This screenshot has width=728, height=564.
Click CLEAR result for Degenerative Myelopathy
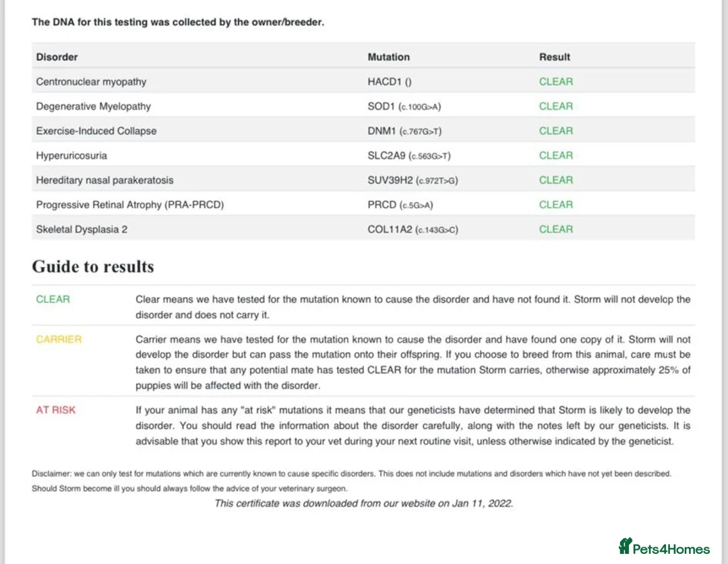(555, 107)
